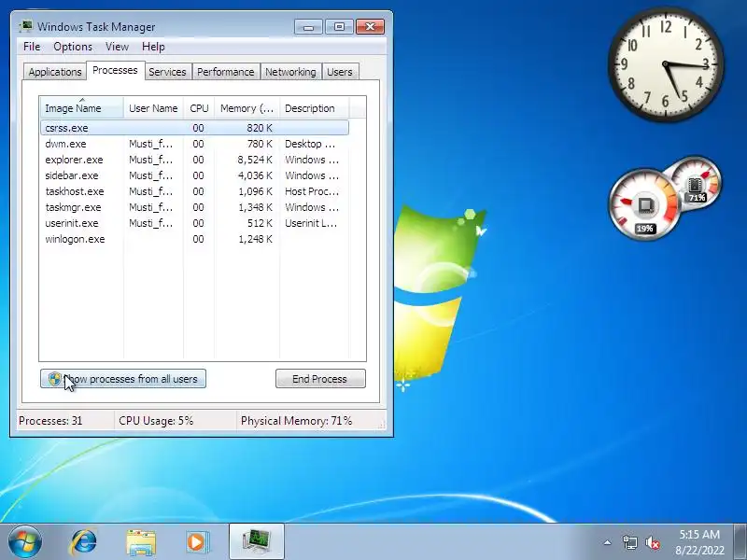Image resolution: width=747 pixels, height=560 pixels.
Task: Open the File menu
Action: tap(32, 46)
